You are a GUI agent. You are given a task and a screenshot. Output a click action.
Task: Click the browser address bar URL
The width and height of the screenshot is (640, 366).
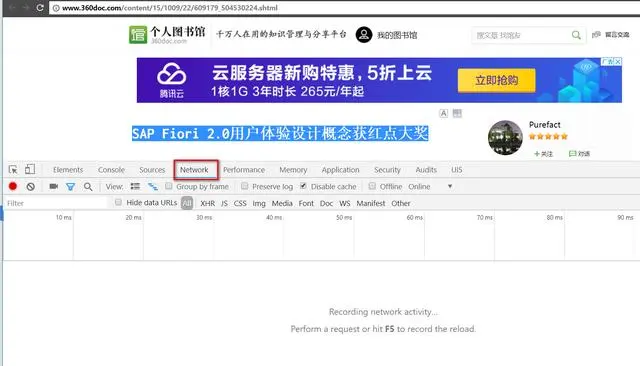[x=169, y=8]
